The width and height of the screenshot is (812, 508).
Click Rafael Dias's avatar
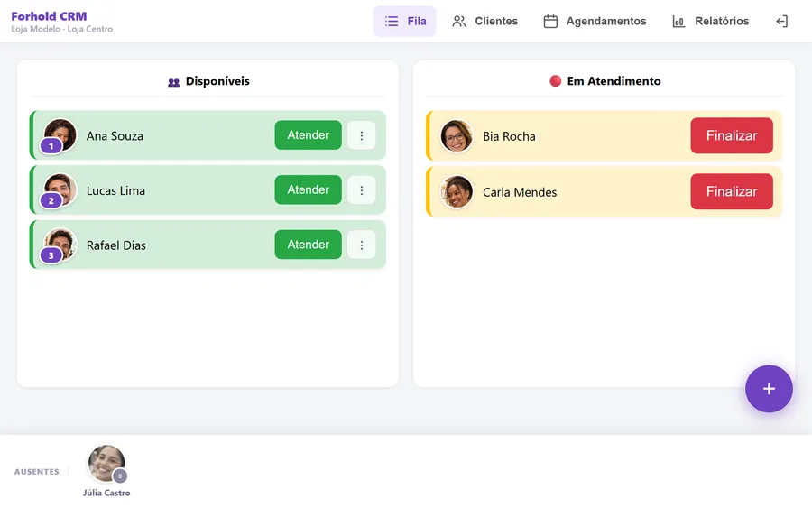click(60, 245)
